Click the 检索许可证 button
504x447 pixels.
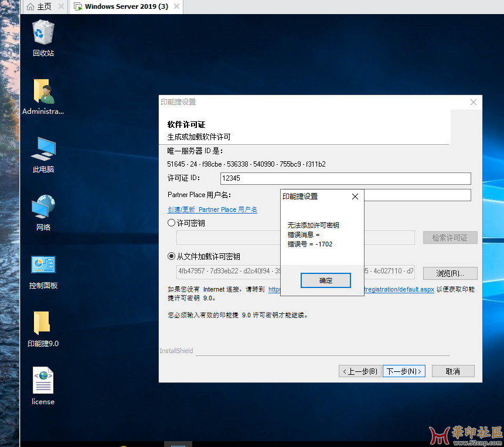pyautogui.click(x=450, y=238)
